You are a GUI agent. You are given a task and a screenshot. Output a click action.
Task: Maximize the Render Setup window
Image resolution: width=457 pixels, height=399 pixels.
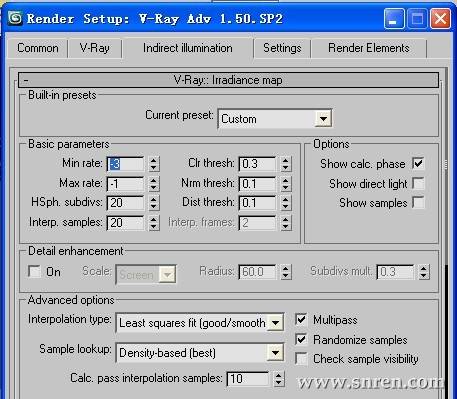(x=417, y=18)
